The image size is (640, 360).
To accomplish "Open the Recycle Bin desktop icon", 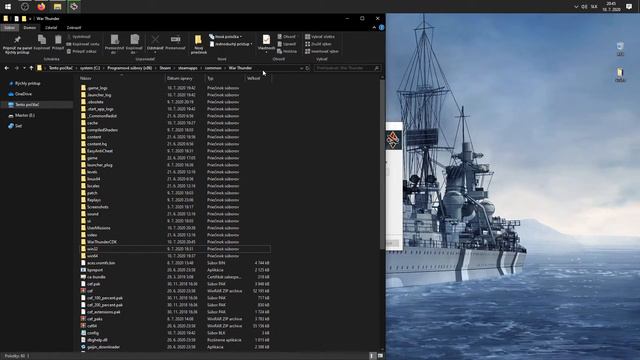I will coord(620,48).
